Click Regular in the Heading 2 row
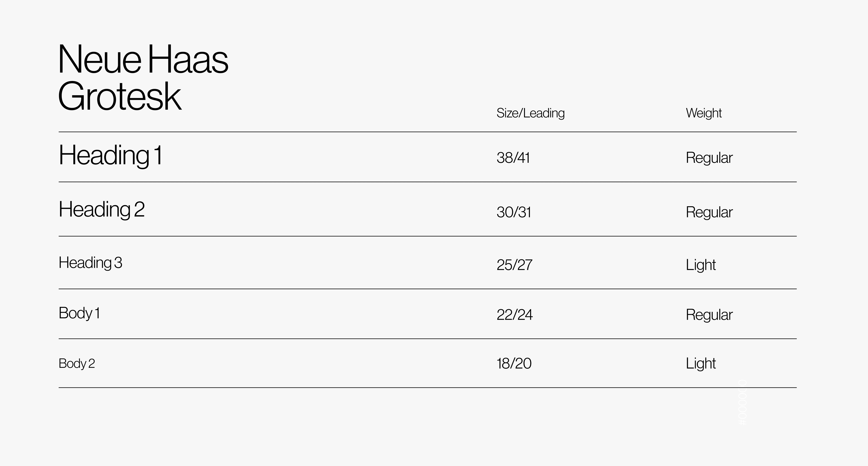 (709, 212)
